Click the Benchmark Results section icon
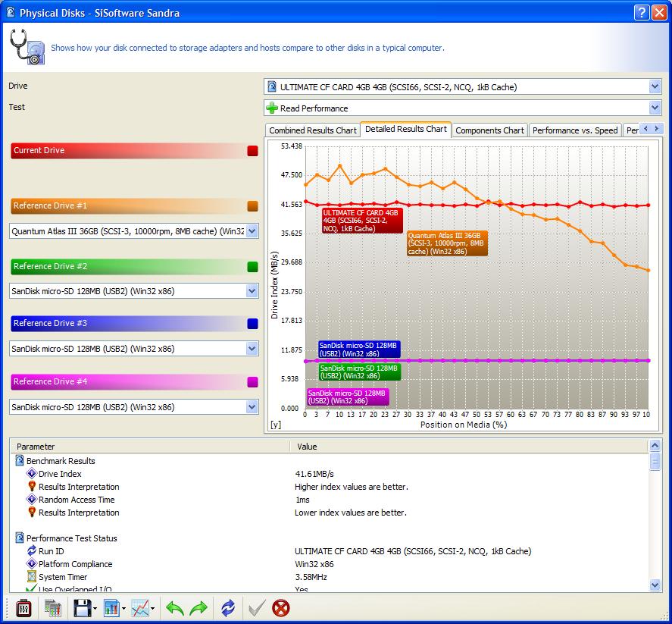 click(x=20, y=460)
